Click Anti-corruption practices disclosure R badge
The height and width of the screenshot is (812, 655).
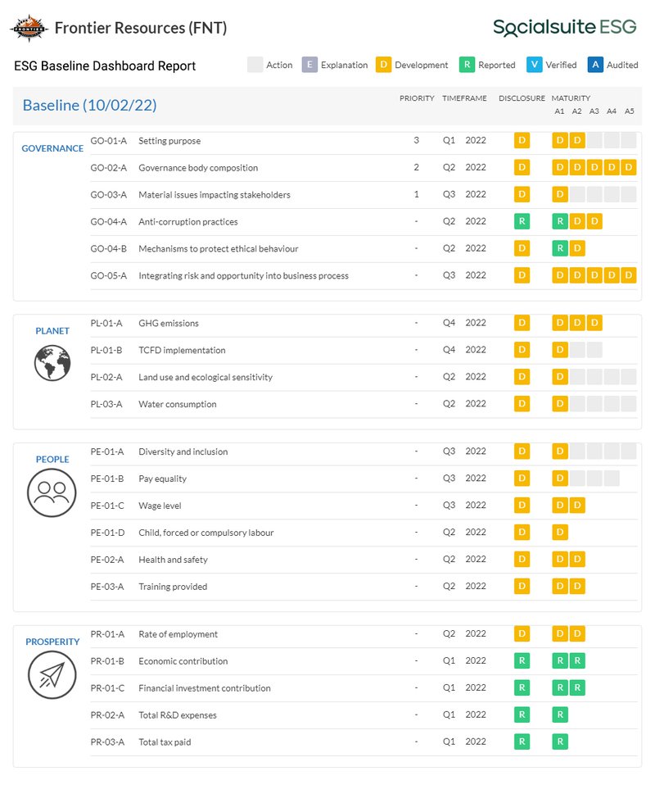[x=522, y=221]
